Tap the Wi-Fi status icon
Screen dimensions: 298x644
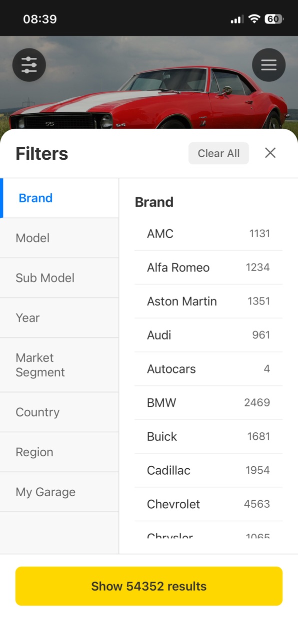[x=254, y=19]
